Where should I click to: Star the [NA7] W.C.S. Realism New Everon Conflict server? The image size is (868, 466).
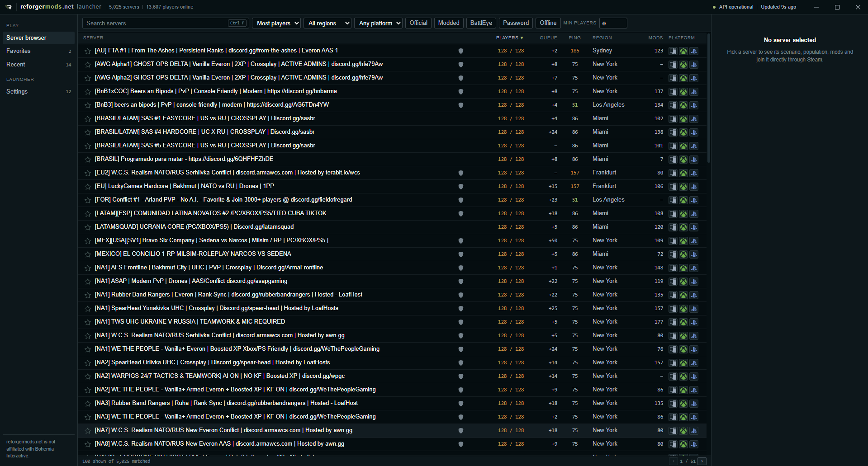point(88,431)
